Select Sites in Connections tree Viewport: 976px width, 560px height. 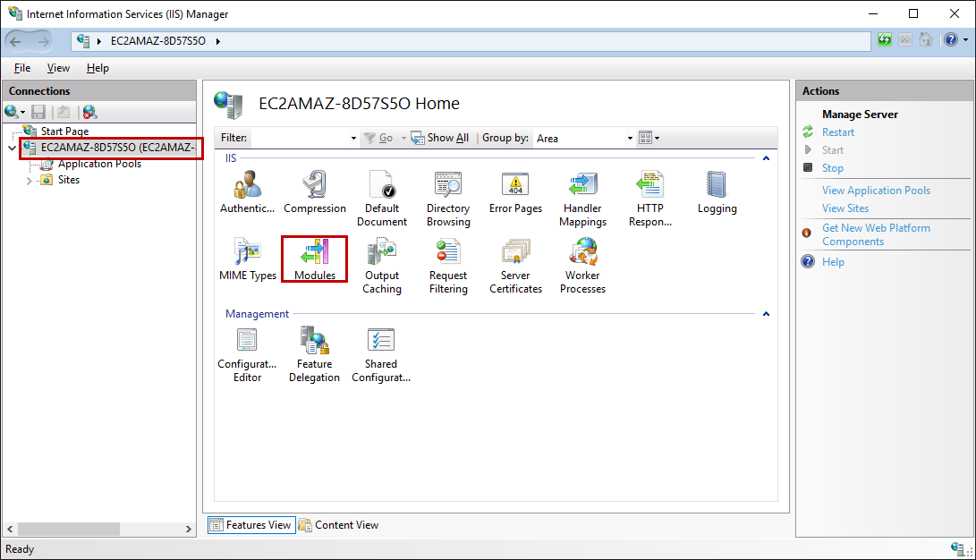(69, 180)
